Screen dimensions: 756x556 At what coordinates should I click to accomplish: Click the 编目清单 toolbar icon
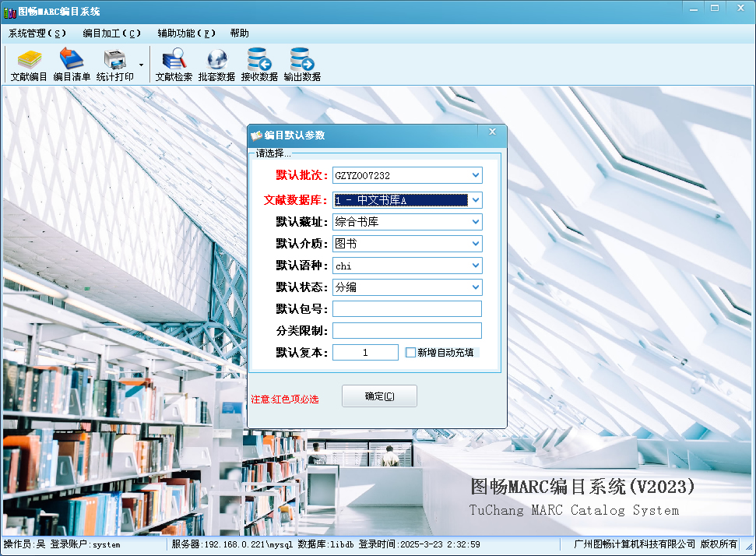[72, 60]
